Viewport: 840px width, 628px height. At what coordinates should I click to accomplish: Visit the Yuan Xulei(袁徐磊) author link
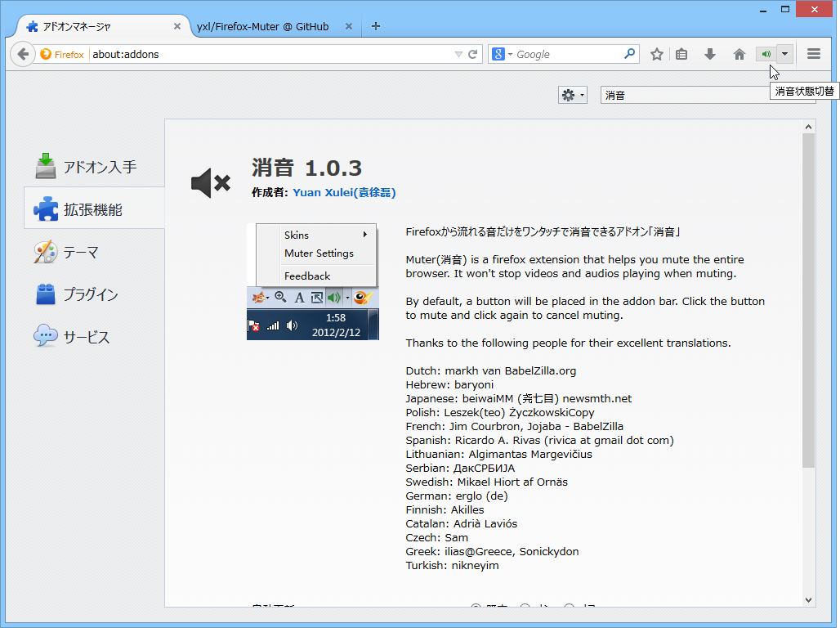[343, 192]
